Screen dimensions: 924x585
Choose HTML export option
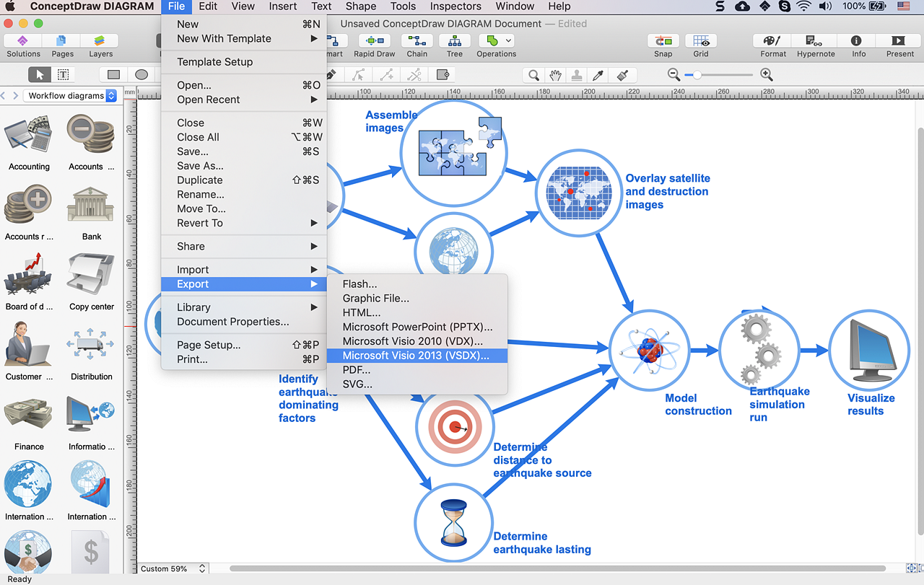click(417, 312)
